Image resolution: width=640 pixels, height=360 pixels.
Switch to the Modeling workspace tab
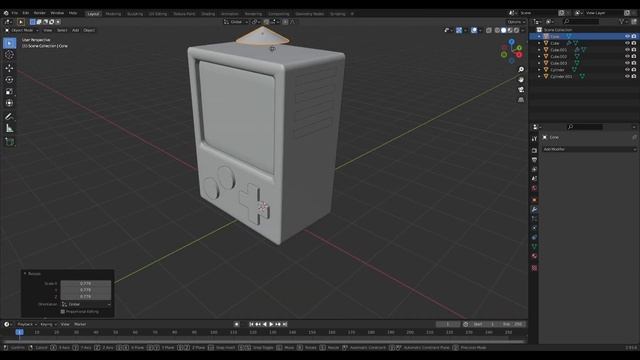[x=113, y=13]
